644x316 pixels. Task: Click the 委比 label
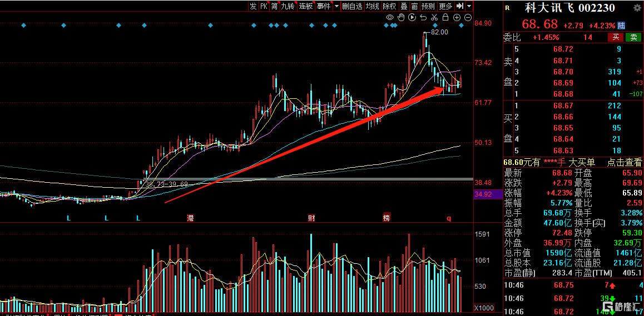512,37
